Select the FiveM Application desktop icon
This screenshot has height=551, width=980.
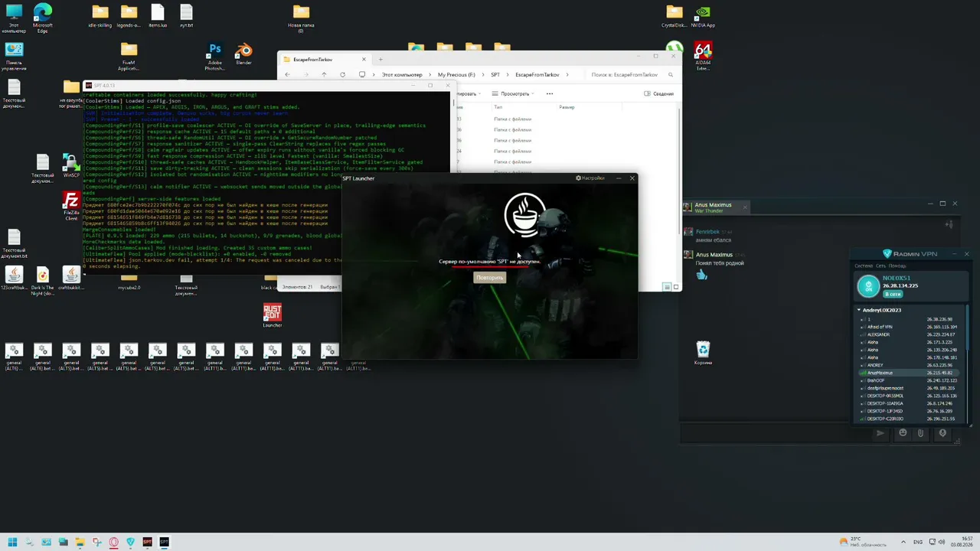(129, 57)
